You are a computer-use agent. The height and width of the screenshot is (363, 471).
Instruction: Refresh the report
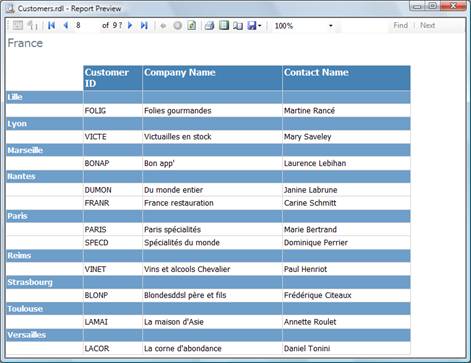pos(192,26)
